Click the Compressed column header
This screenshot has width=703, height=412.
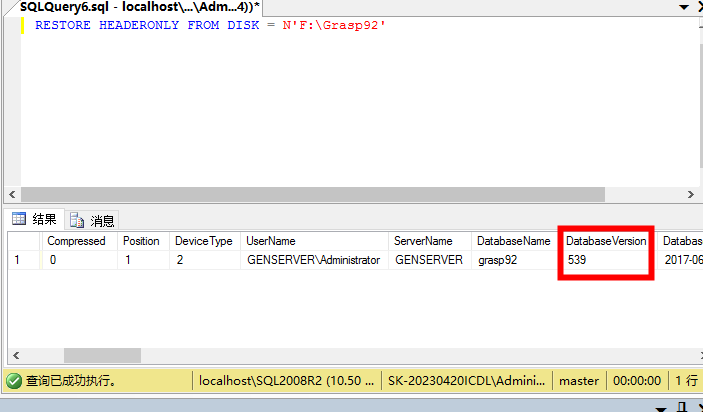coord(79,241)
